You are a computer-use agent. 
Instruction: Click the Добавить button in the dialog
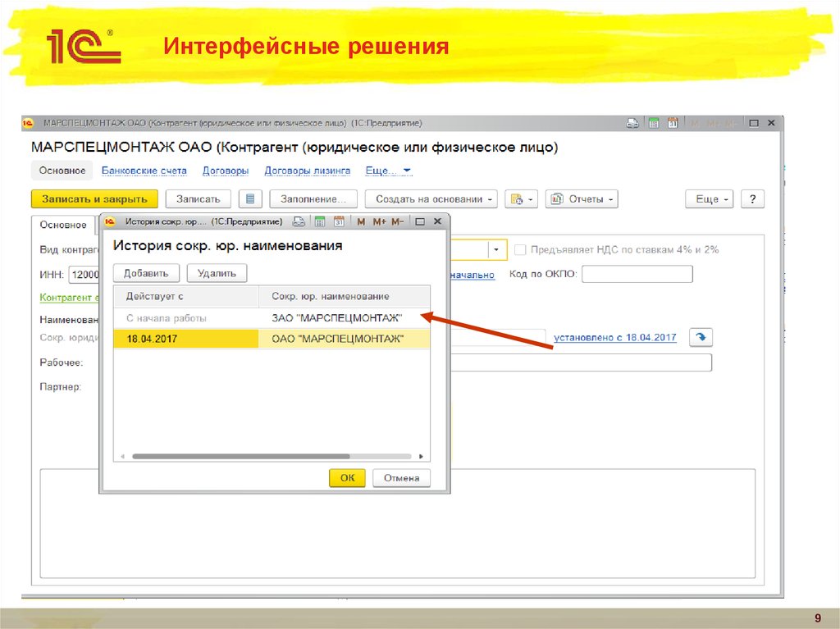pyautogui.click(x=146, y=273)
